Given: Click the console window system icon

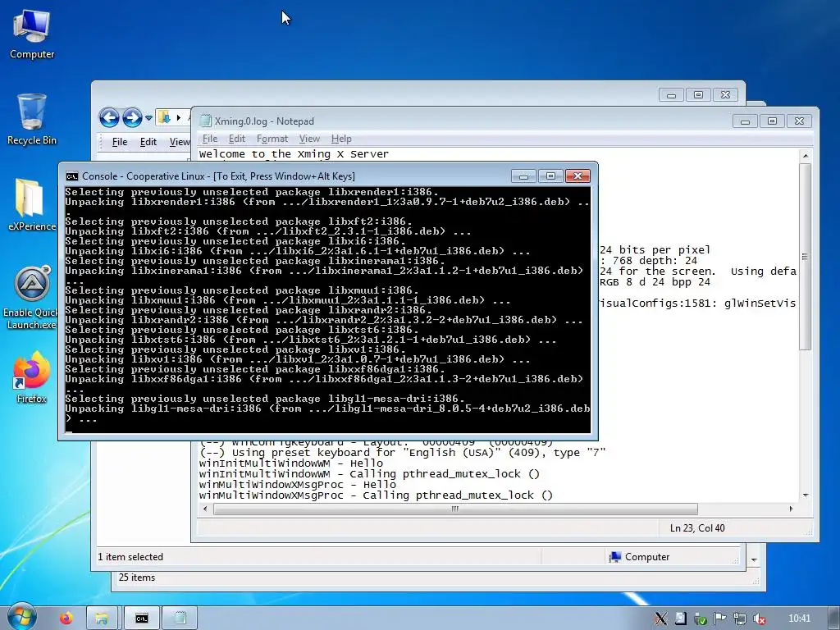Looking at the screenshot, I should 72,176.
